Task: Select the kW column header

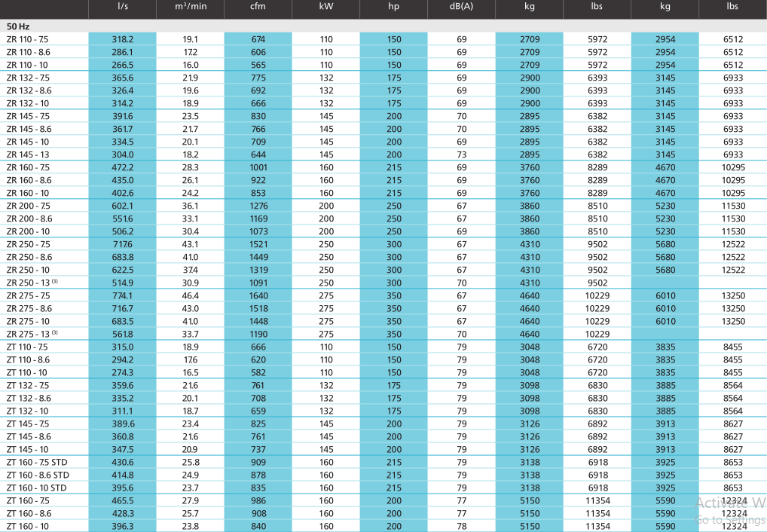Action: (325, 6)
